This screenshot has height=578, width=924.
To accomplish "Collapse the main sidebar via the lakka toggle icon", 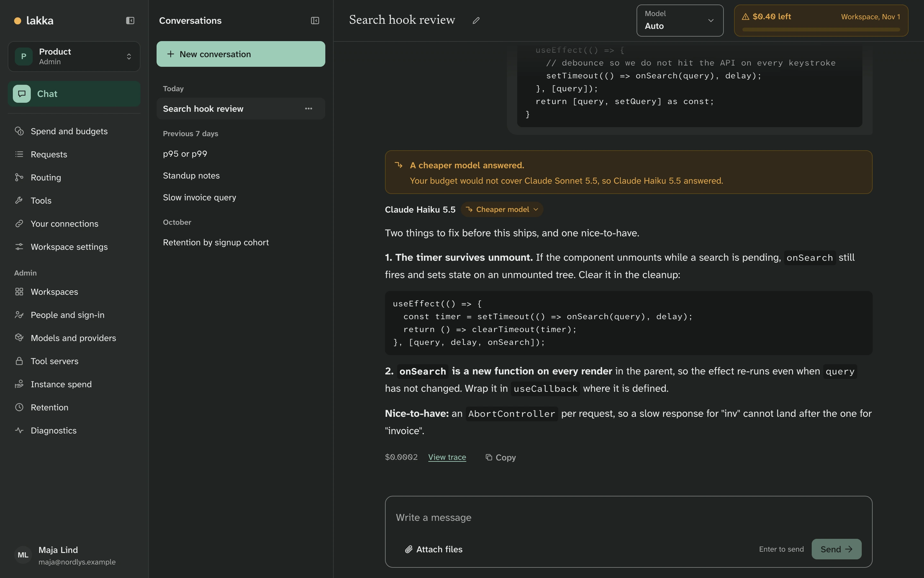I will (130, 21).
